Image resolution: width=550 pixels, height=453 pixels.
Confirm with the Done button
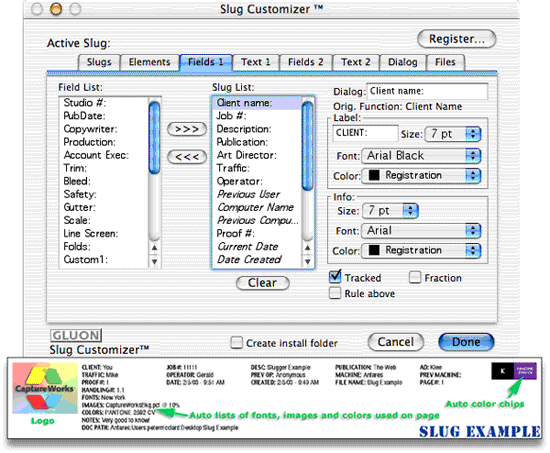tap(466, 342)
